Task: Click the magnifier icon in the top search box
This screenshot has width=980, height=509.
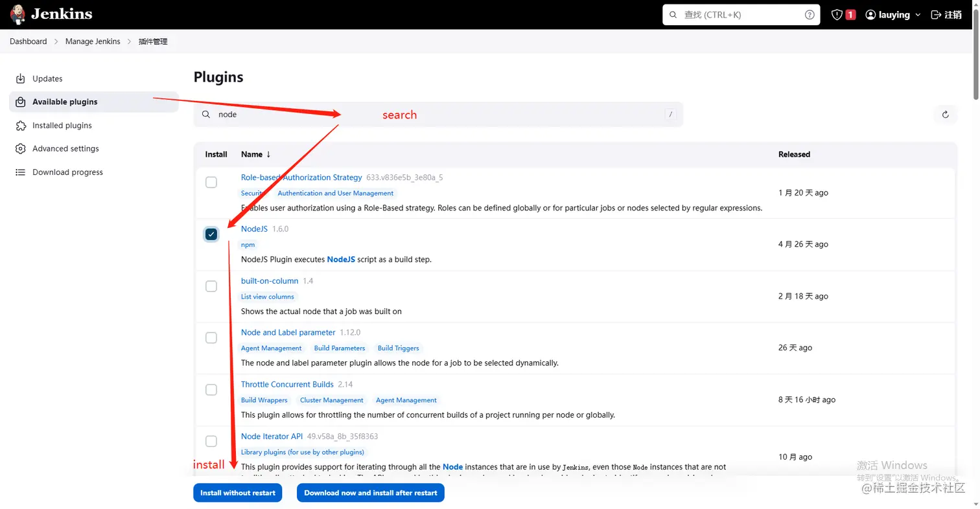Action: tap(673, 15)
